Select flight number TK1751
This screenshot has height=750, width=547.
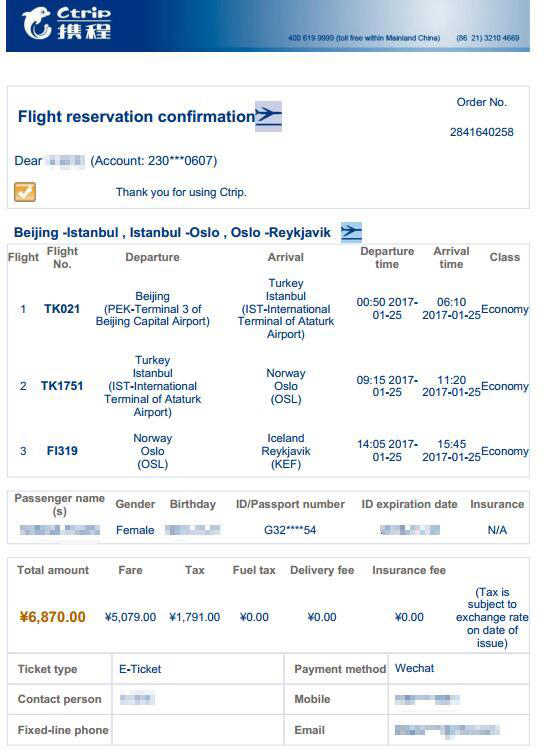(x=62, y=386)
